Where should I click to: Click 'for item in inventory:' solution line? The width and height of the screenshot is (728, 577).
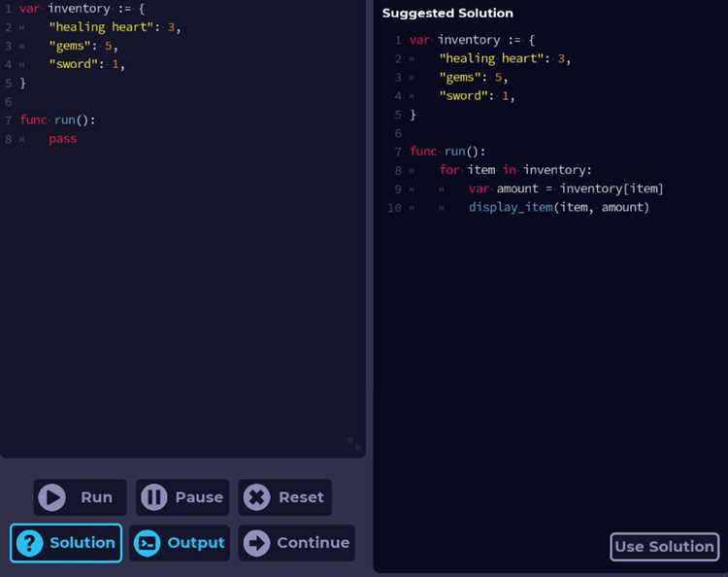click(x=515, y=170)
